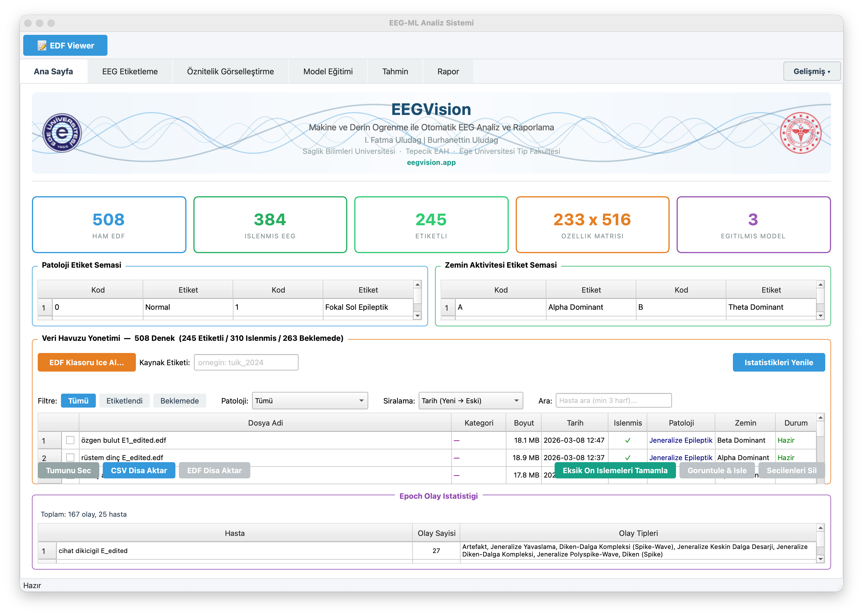
Task: Click the Istatistikleri Yenile button
Action: click(779, 362)
